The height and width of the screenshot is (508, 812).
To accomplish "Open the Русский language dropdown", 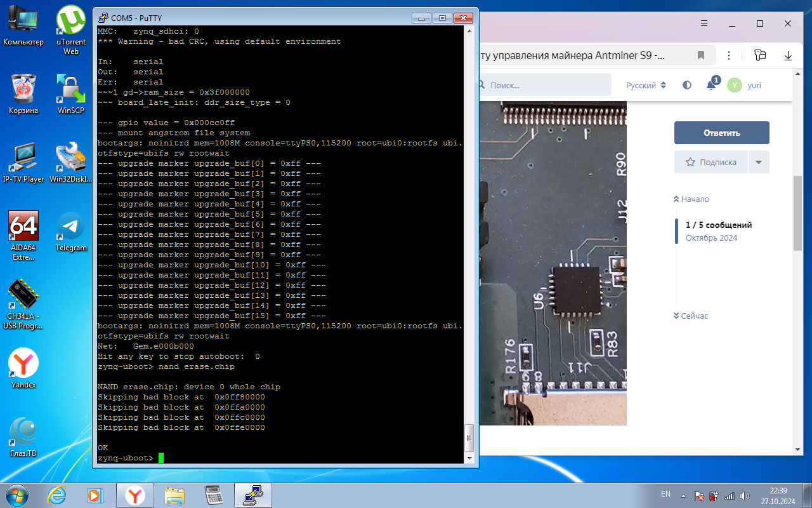I will [x=646, y=85].
